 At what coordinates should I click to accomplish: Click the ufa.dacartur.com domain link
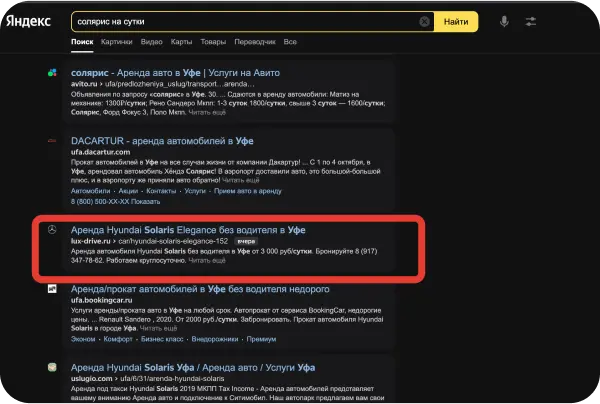point(100,152)
